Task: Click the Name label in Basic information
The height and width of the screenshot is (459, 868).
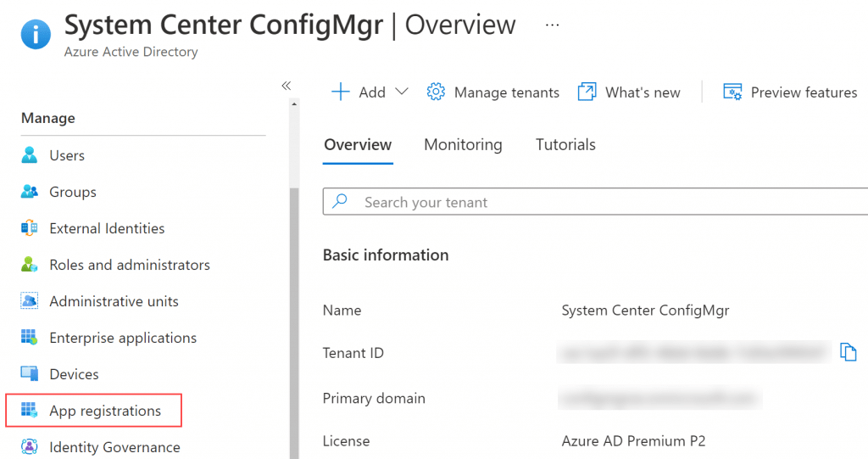Action: (342, 311)
